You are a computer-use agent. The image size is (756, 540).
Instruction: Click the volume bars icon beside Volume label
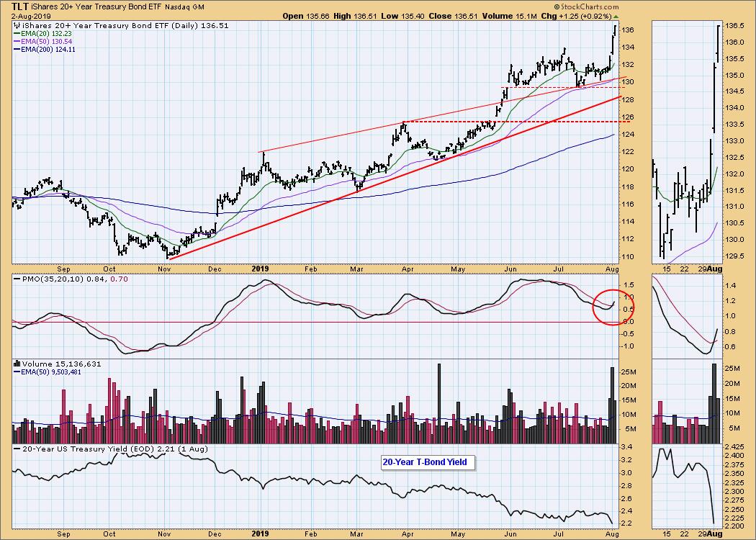point(17,364)
